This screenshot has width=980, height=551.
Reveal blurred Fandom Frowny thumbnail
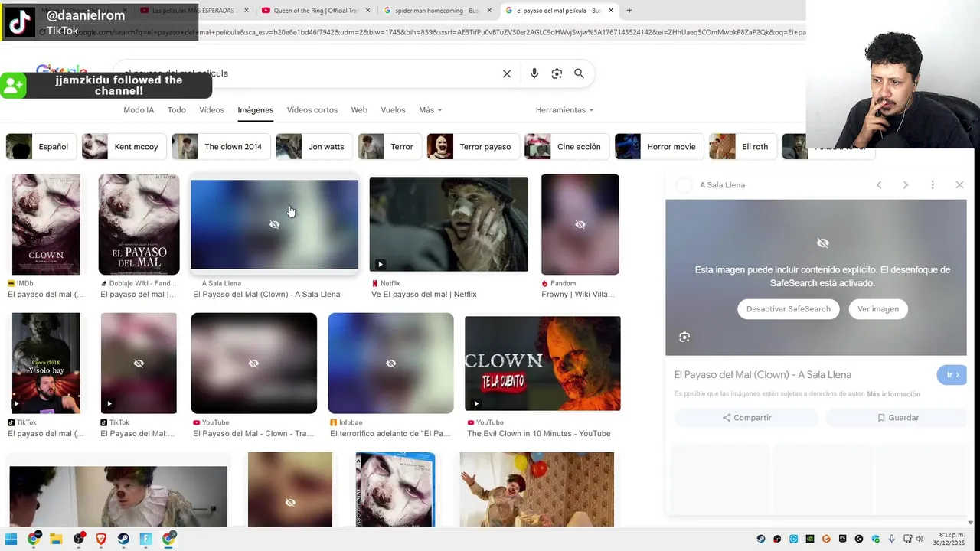coord(580,224)
